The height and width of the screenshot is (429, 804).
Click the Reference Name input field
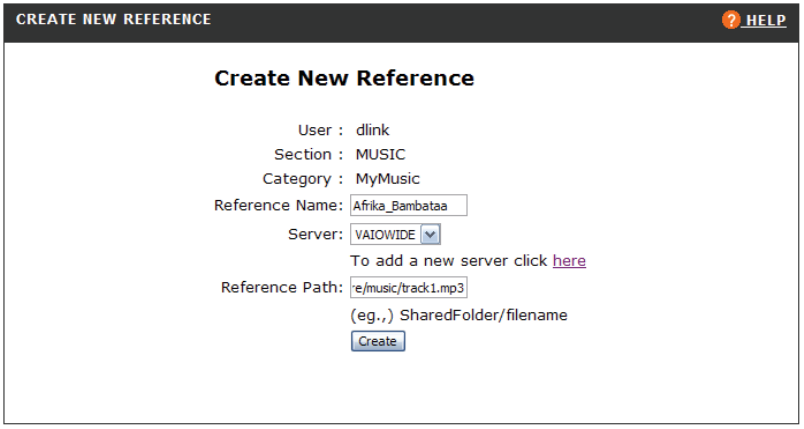[408, 206]
